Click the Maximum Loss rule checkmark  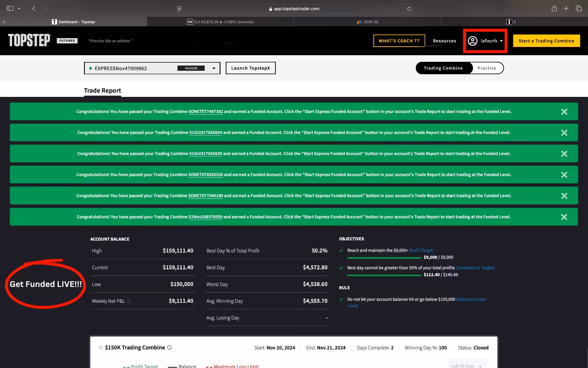[341, 299]
